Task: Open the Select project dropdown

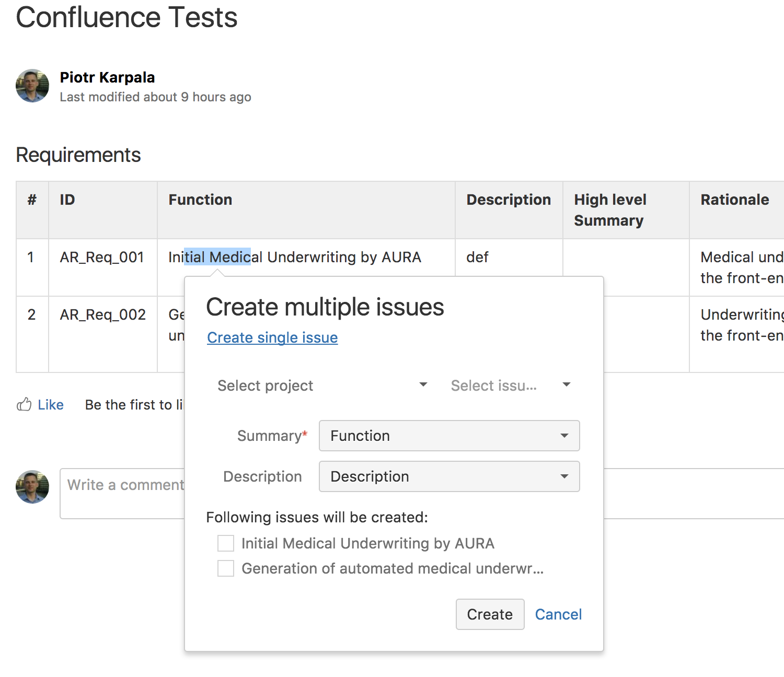Action: [322, 386]
